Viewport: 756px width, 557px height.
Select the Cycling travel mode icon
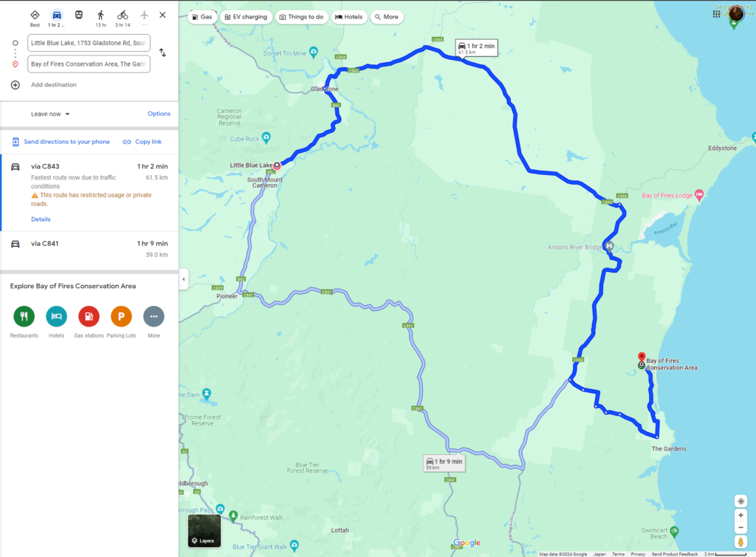click(123, 16)
